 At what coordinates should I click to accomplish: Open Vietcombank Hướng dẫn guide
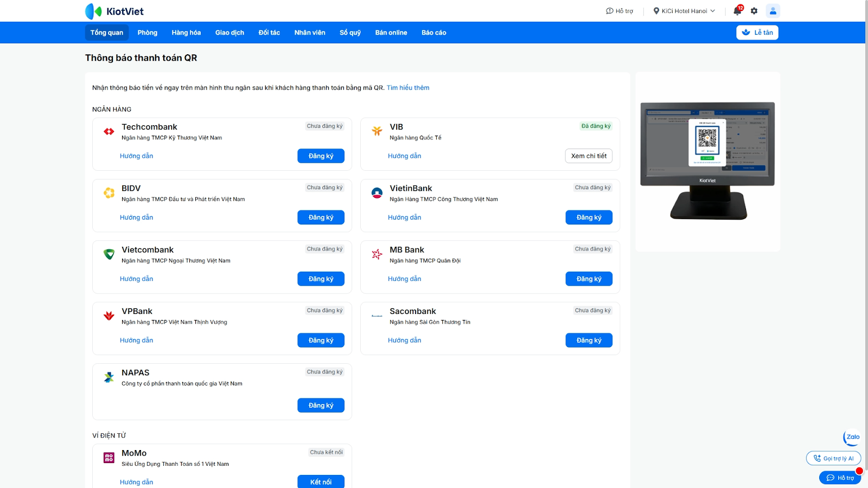point(137,279)
